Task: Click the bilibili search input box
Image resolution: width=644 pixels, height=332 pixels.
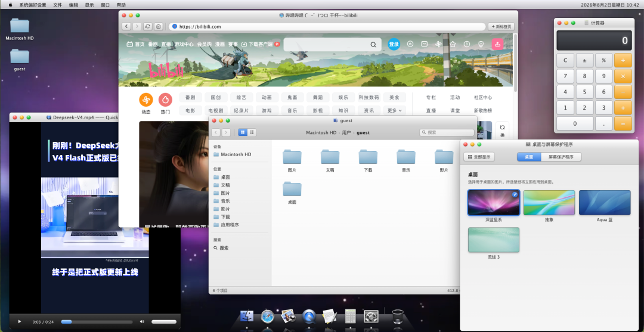Action: click(332, 44)
